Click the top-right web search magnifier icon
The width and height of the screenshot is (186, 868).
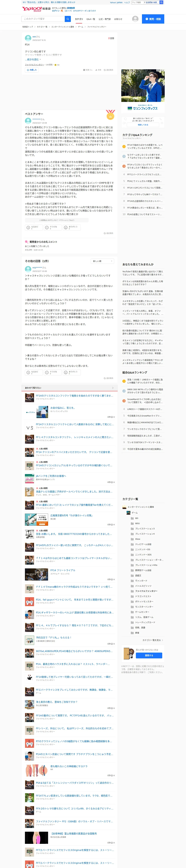(x=161, y=2)
